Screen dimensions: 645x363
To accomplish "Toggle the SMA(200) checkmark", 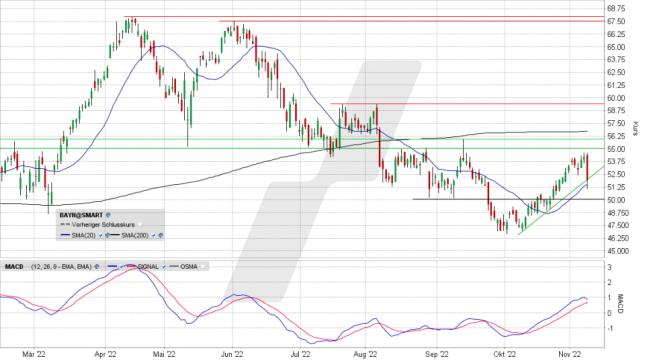I will click(x=154, y=235).
